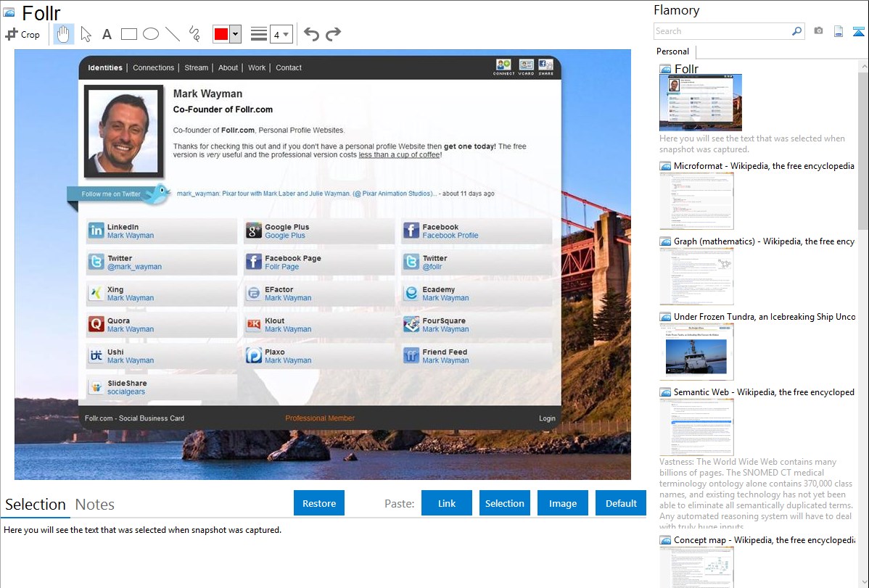Click the FourSquare identity icon
The width and height of the screenshot is (869, 588).
point(411,324)
